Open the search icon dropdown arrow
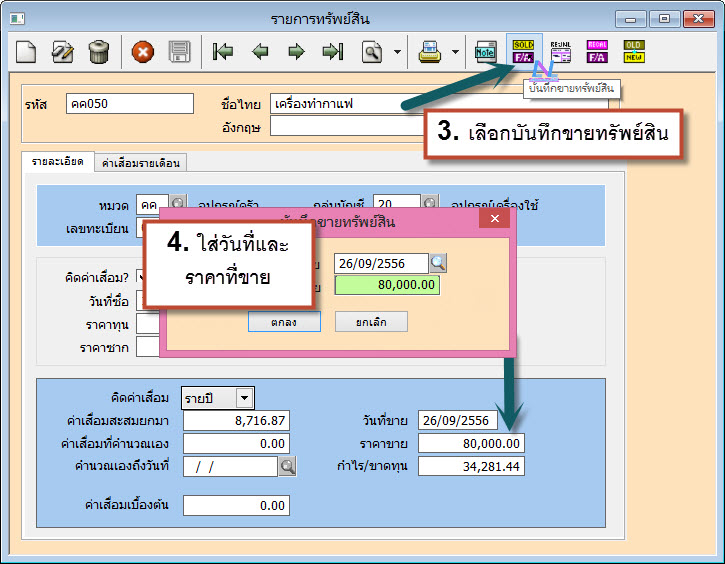 (397, 52)
